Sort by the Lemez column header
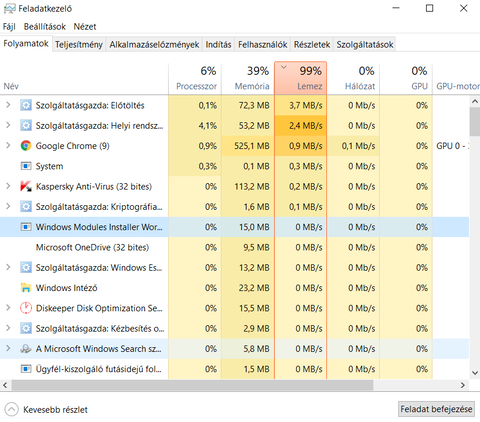 pos(301,78)
